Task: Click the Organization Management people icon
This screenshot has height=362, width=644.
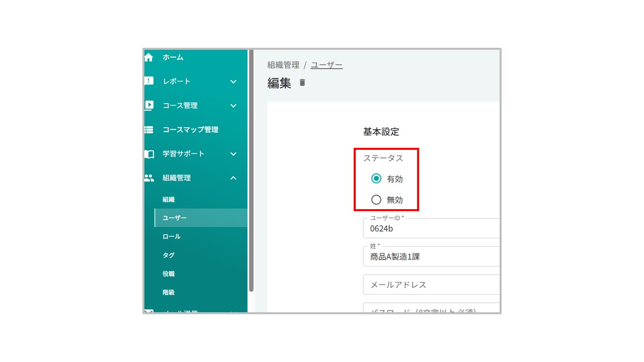Action: tap(149, 178)
